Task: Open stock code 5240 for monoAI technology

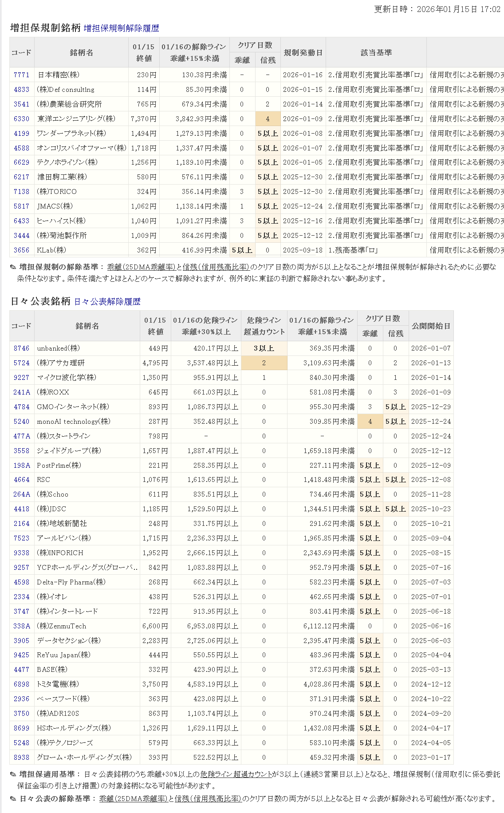Action: (x=21, y=422)
